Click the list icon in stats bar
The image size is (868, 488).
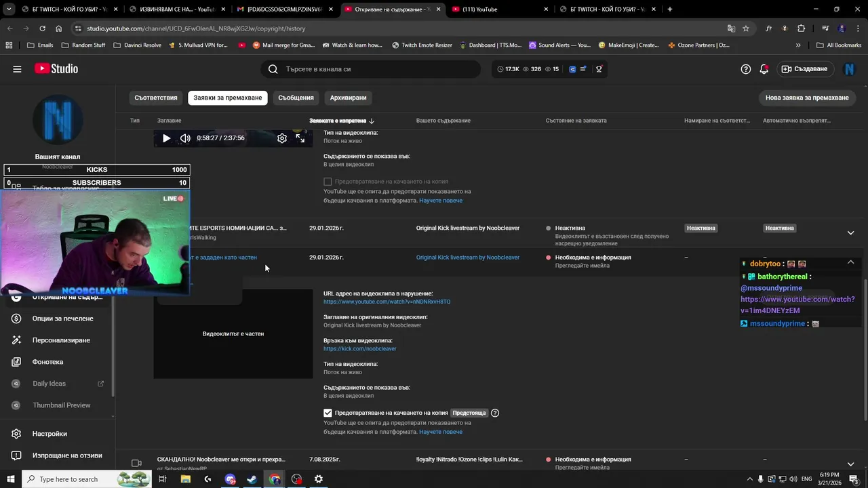tap(583, 69)
